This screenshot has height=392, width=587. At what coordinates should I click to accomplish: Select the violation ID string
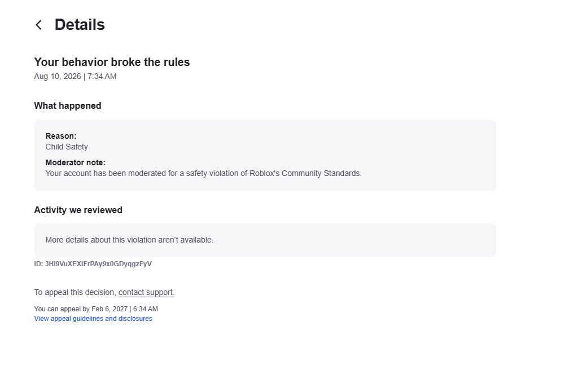click(x=98, y=264)
